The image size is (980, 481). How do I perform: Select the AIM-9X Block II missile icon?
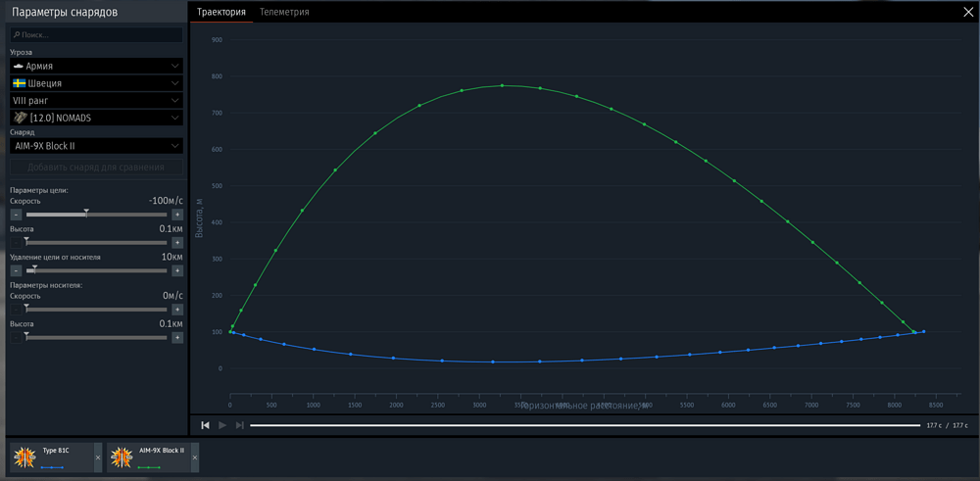click(122, 457)
